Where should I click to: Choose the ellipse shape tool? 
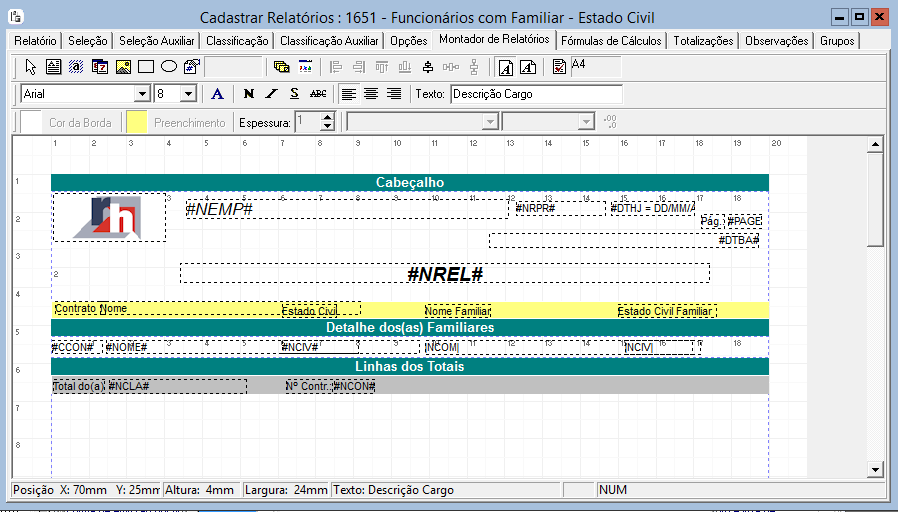click(169, 67)
